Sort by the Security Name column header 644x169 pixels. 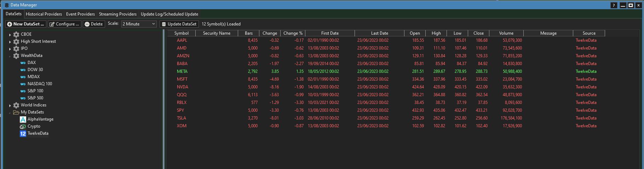tap(217, 33)
